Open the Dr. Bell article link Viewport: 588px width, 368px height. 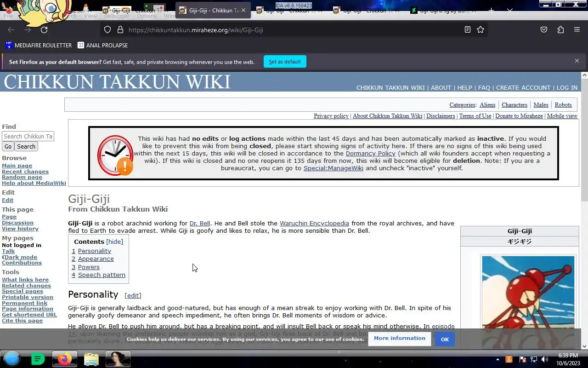(x=200, y=223)
